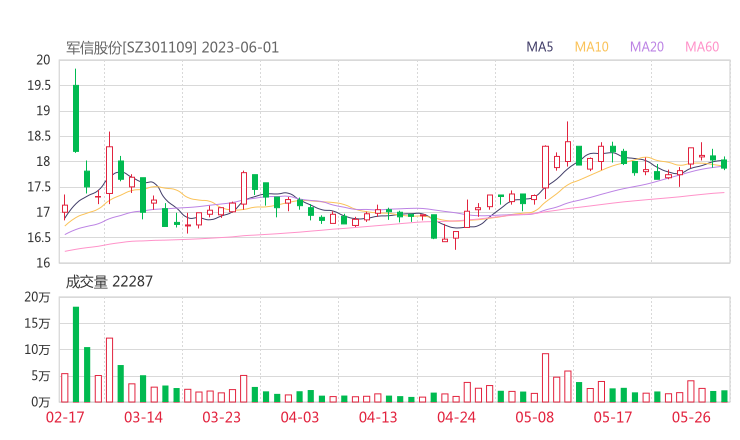This screenshot has height=440, width=740.
Task: Click the MA20 legend label
Action: (x=647, y=47)
